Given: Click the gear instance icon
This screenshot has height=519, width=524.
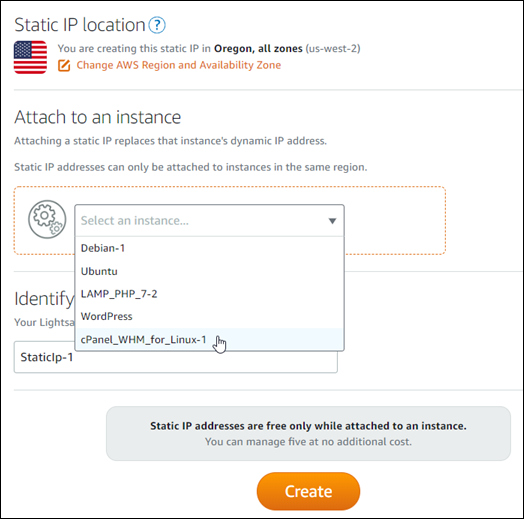Looking at the screenshot, I should tap(47, 219).
